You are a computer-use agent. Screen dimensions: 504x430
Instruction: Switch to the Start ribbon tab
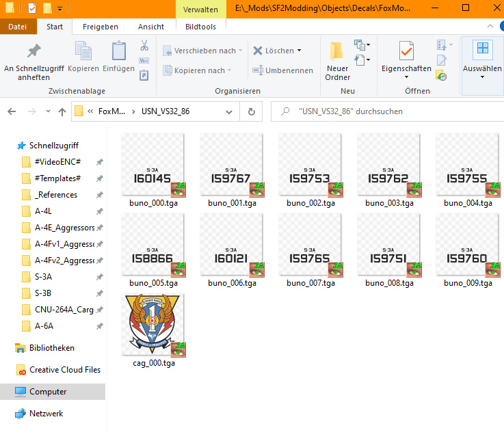[55, 27]
